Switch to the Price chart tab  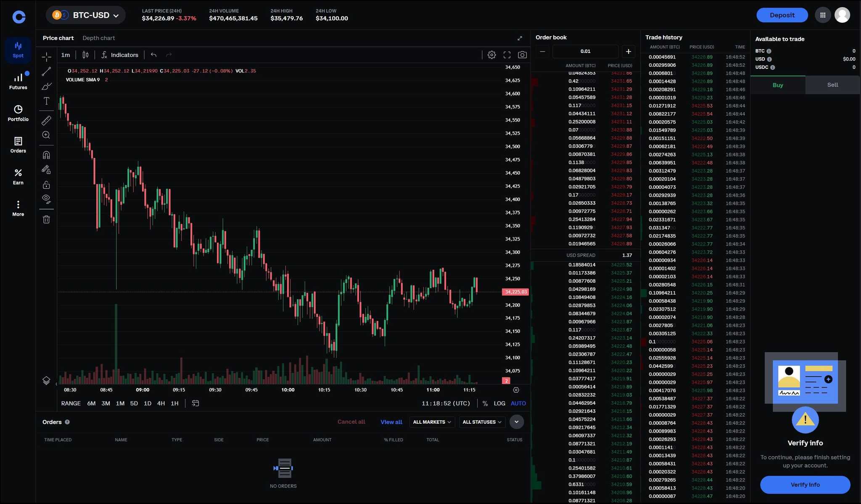point(58,38)
